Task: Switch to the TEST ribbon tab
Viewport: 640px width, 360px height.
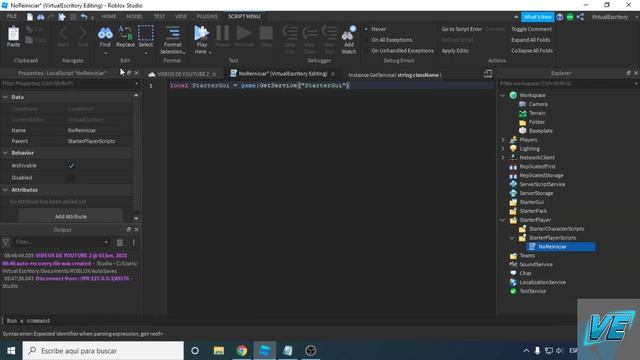Action: 159,17
